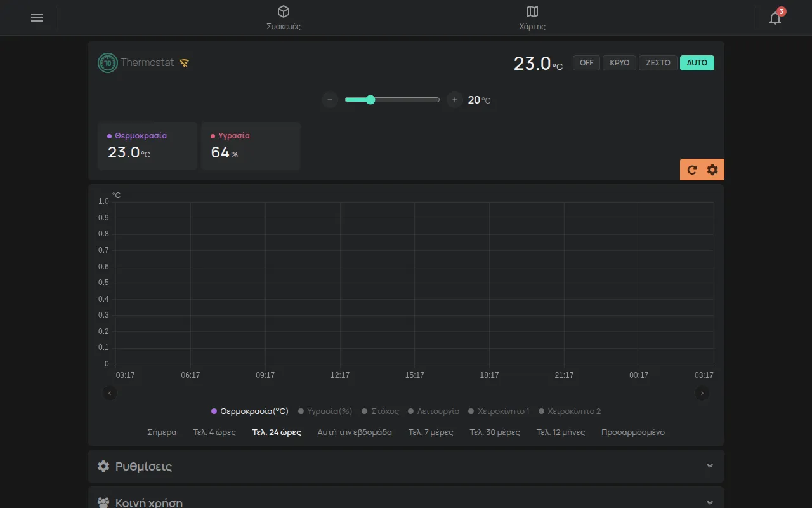This screenshot has width=812, height=508.
Task: Set thermostat mode to OFF
Action: 587,63
